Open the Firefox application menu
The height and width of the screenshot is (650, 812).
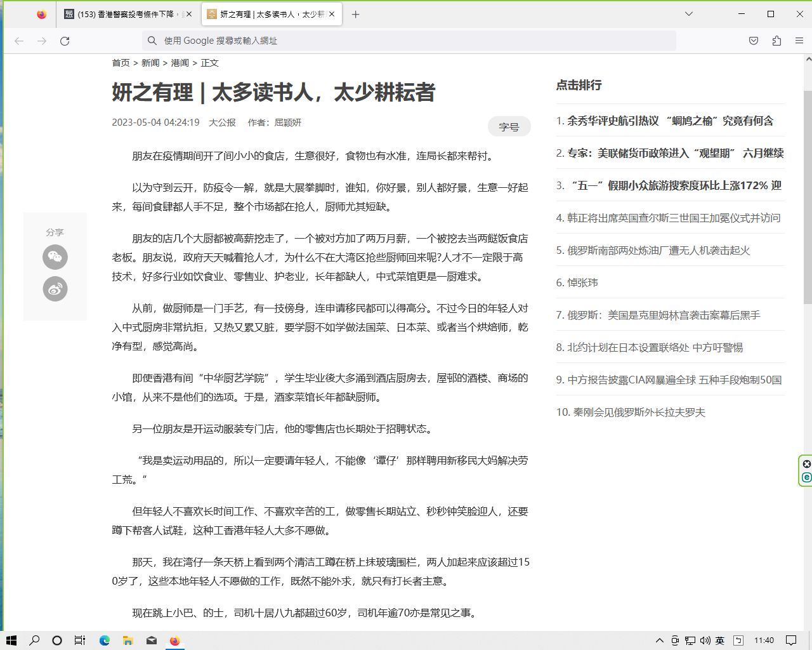click(x=799, y=41)
